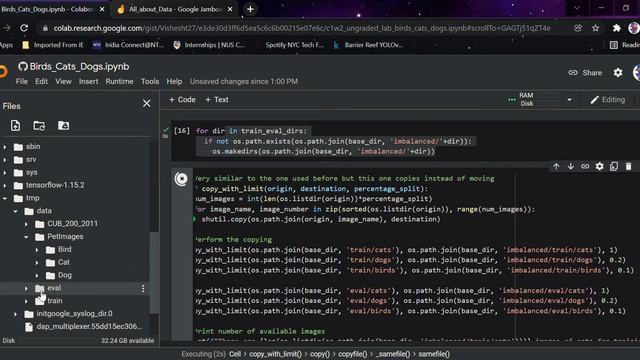640x360 pixels.
Task: Expand the Dog folder arrow
Action: pos(37,276)
